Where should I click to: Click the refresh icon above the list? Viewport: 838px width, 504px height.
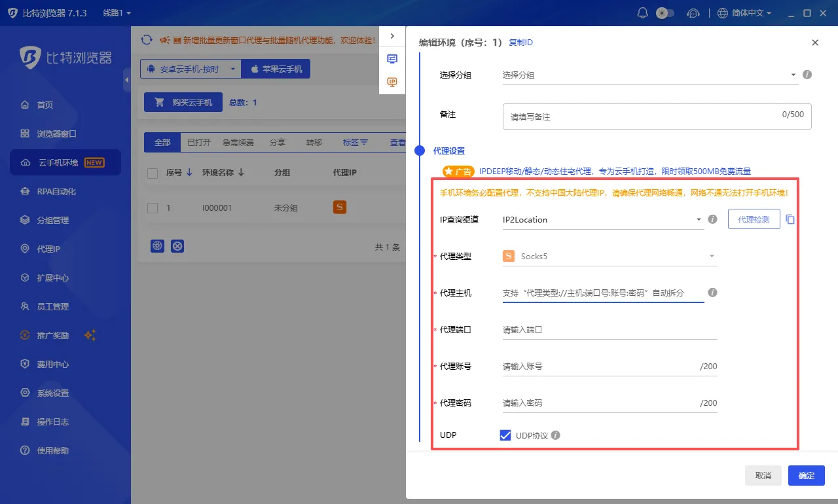[x=147, y=40]
